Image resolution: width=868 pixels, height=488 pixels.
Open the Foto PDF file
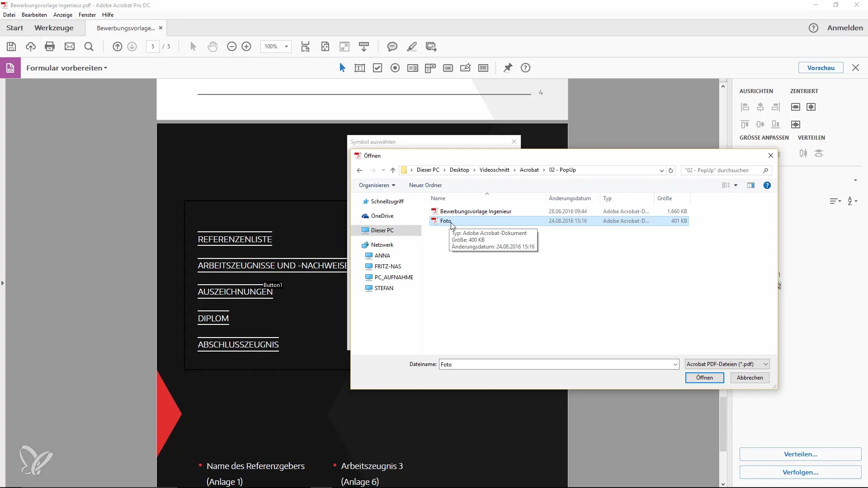click(705, 377)
